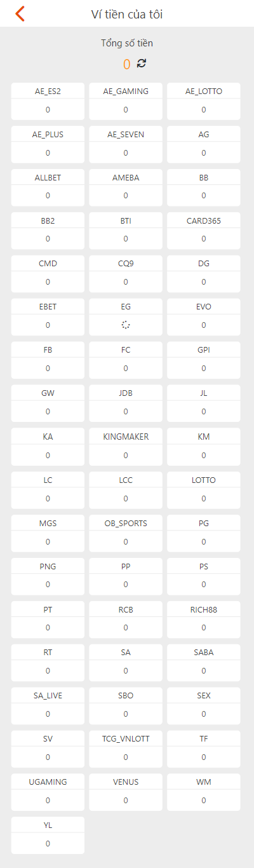The image size is (254, 868).
Task: Select the RICH88 wallet card
Action: click(204, 620)
